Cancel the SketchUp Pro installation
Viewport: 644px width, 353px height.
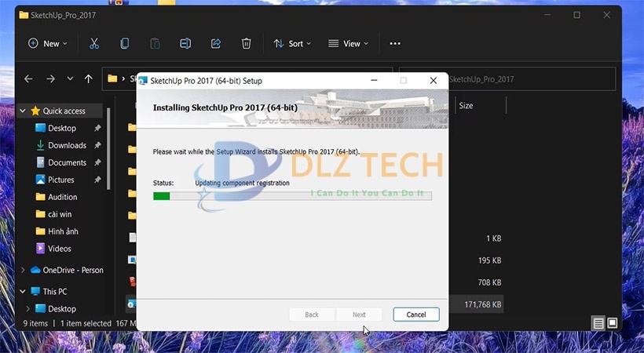coord(415,315)
